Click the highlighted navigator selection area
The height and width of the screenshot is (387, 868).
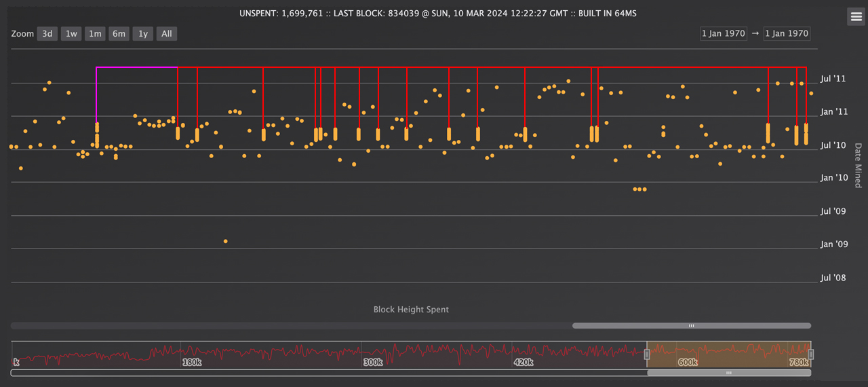pyautogui.click(x=729, y=354)
